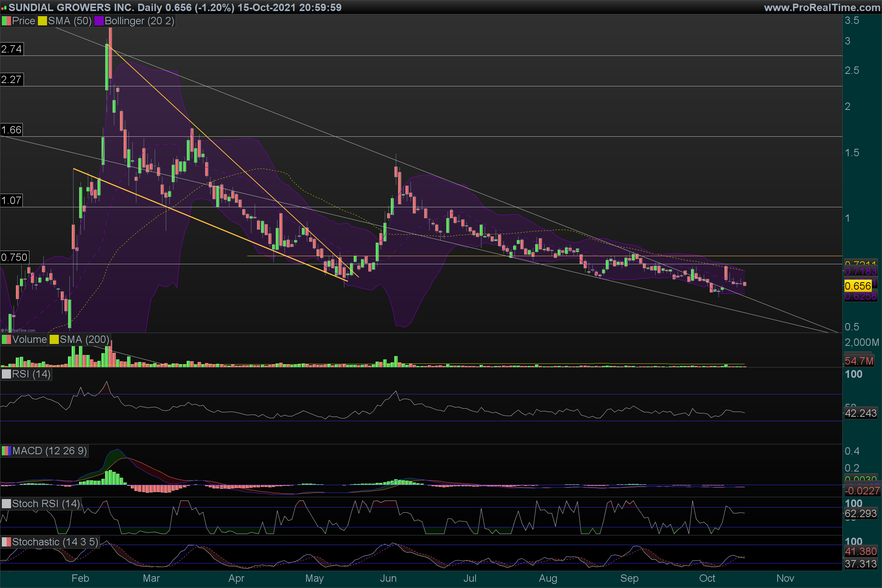Click the yellow SMA (50) legend swatch

tap(42, 21)
